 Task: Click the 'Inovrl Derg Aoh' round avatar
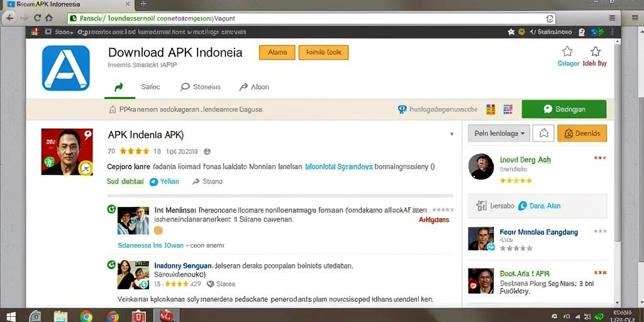(481, 166)
